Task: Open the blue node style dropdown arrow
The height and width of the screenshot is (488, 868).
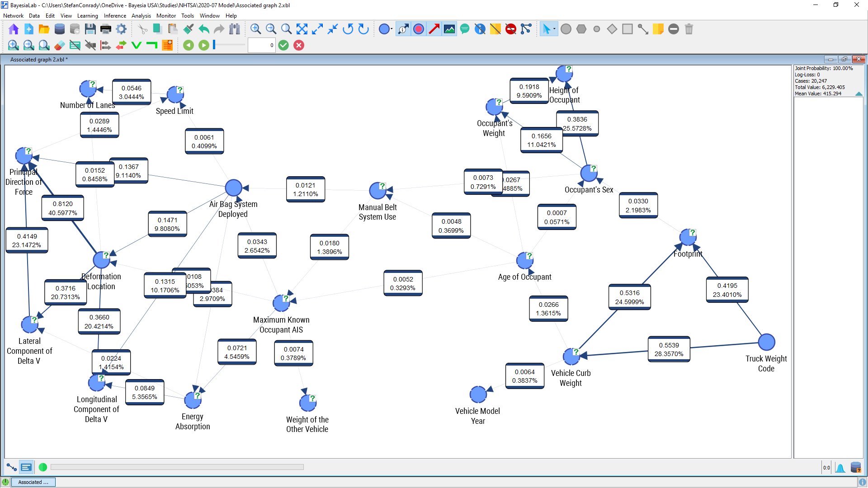Action: [392, 29]
